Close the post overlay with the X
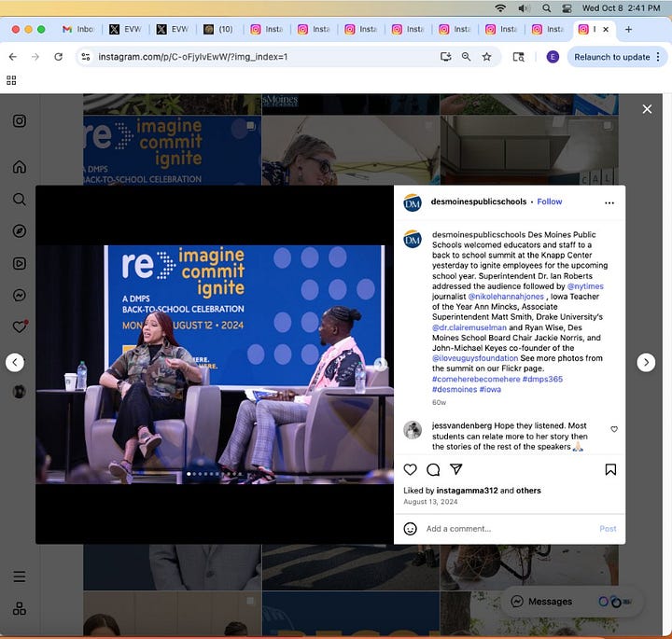Image resolution: width=672 pixels, height=639 pixels. [x=647, y=109]
